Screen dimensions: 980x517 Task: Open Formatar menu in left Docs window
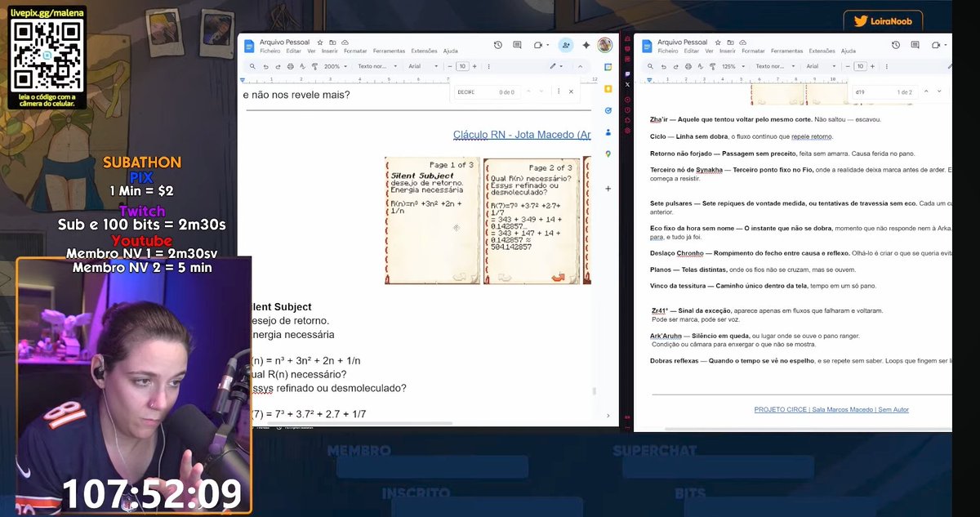tap(355, 51)
